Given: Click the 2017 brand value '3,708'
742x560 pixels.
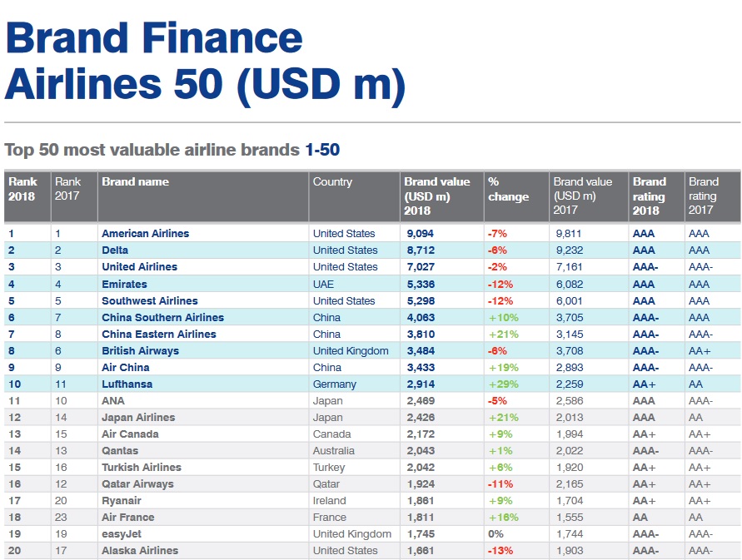Looking at the screenshot, I should (x=570, y=351).
